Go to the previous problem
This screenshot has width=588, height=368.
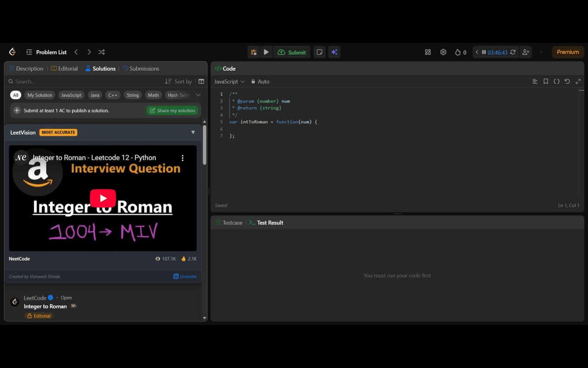point(76,52)
